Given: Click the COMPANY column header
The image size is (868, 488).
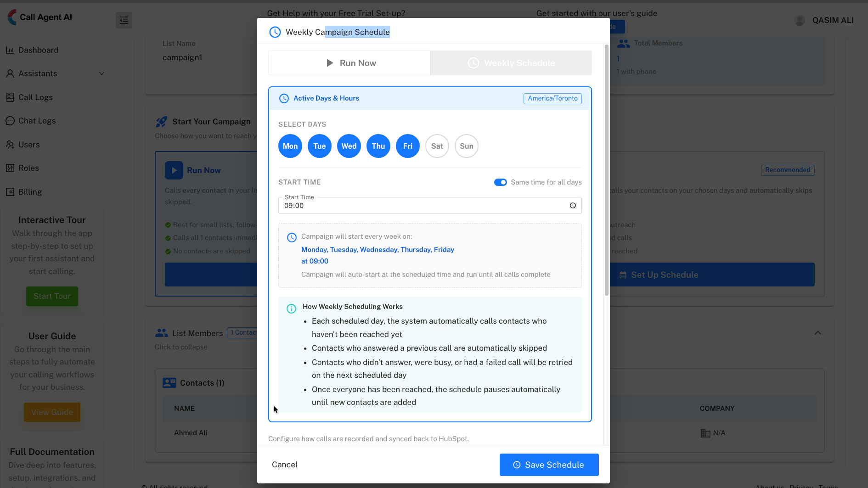Looking at the screenshot, I should click(717, 409).
